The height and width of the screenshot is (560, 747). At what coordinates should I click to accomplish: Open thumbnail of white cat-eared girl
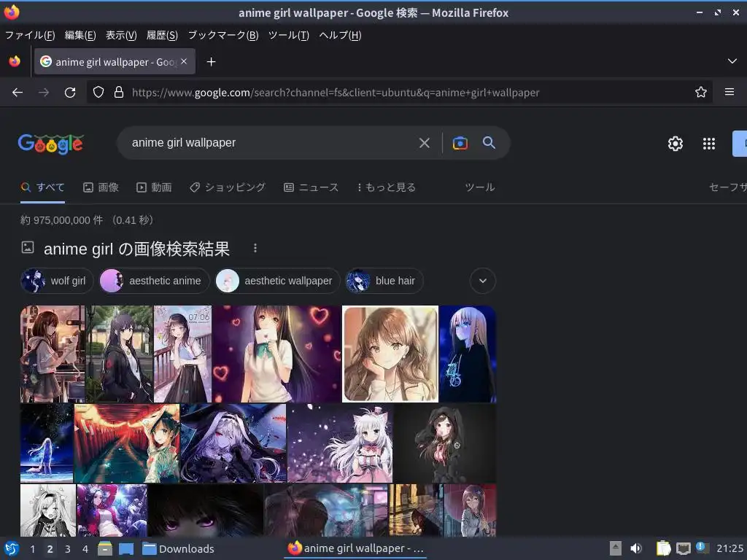[340, 443]
